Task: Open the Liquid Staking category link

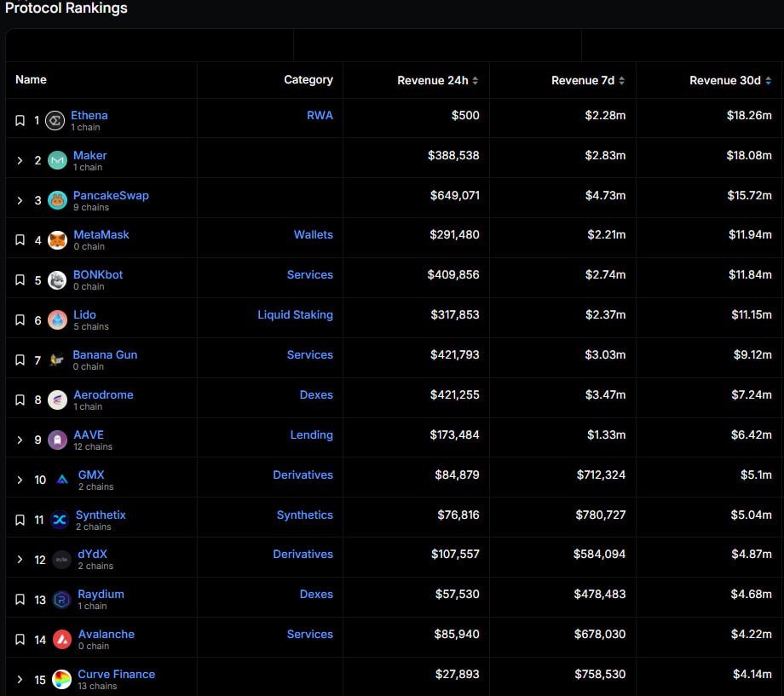Action: pyautogui.click(x=295, y=314)
